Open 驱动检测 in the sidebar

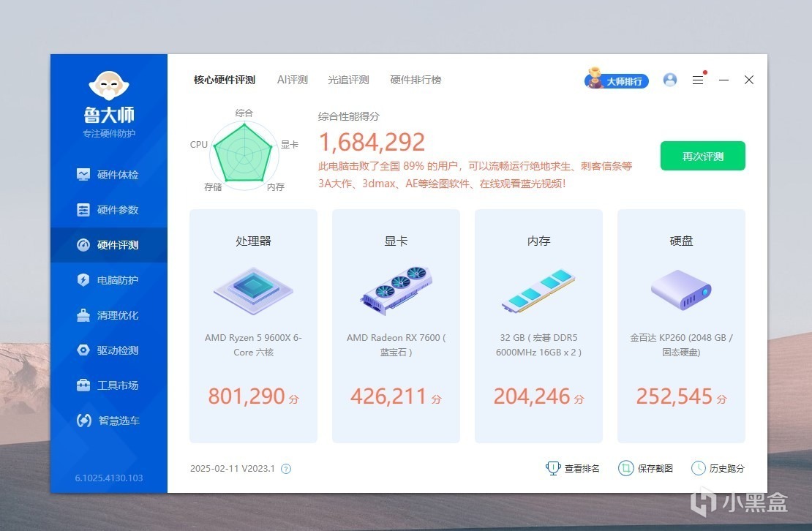108,350
